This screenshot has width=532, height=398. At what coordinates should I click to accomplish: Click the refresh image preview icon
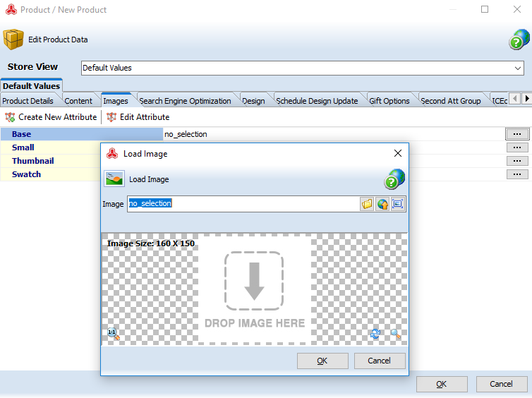[x=375, y=334]
